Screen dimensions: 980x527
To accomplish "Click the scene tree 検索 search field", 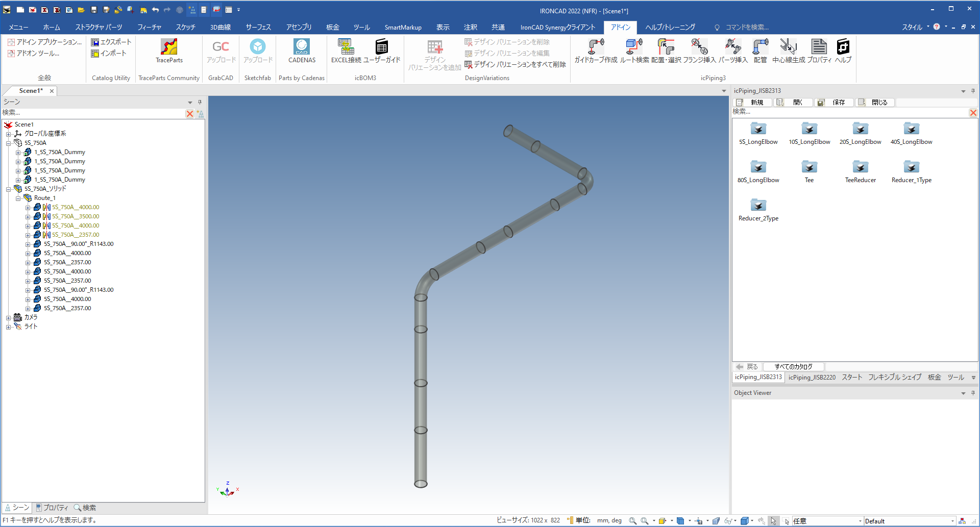I will click(92, 113).
